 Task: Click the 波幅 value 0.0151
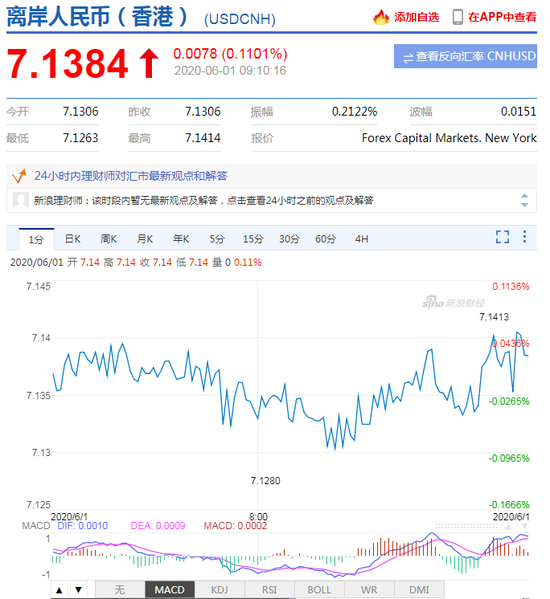[518, 112]
